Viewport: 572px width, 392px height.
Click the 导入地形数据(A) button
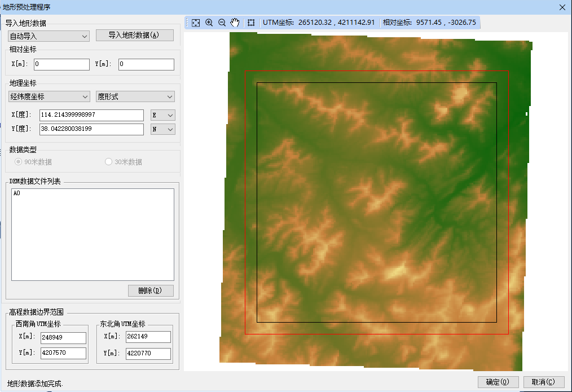[x=134, y=35]
